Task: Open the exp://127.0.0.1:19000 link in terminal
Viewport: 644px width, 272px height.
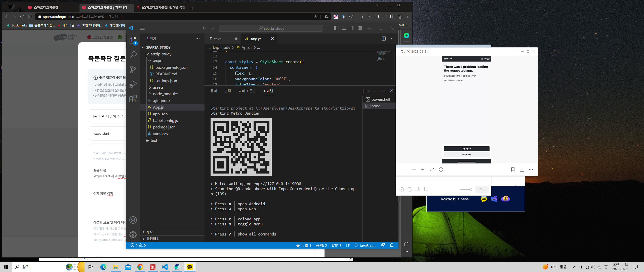Action: pos(277,184)
